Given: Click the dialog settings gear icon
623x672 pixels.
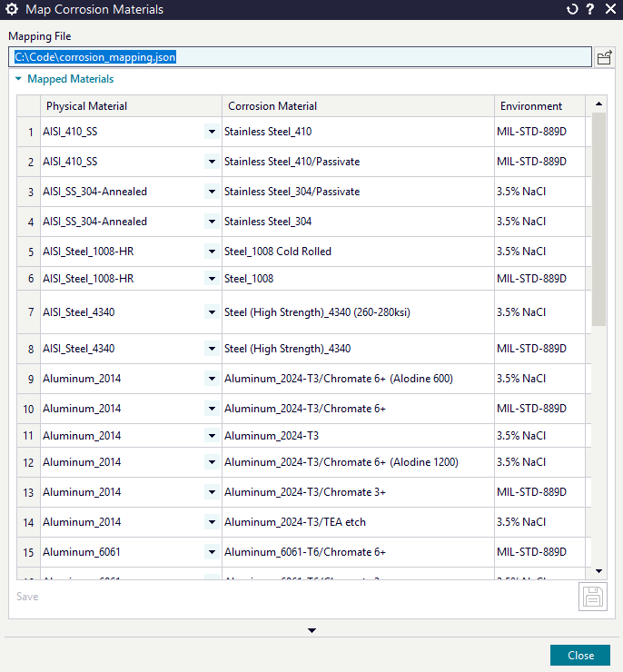Looking at the screenshot, I should click(13, 10).
